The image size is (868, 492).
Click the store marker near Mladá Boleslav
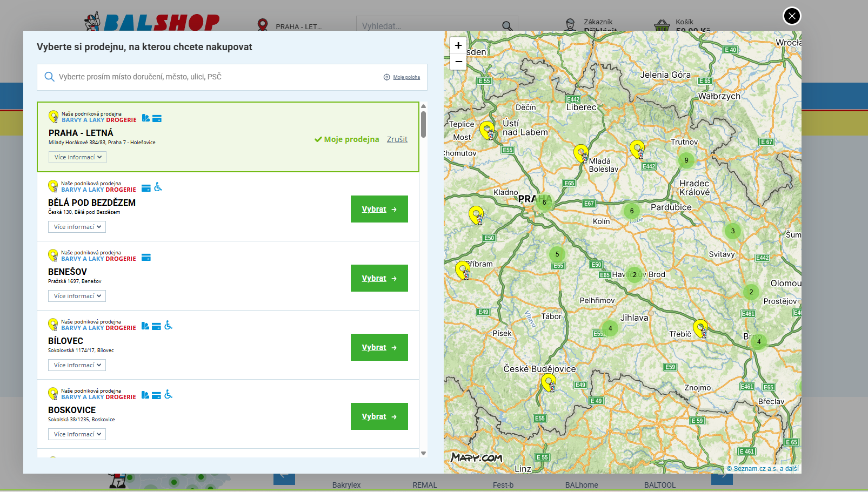580,152
